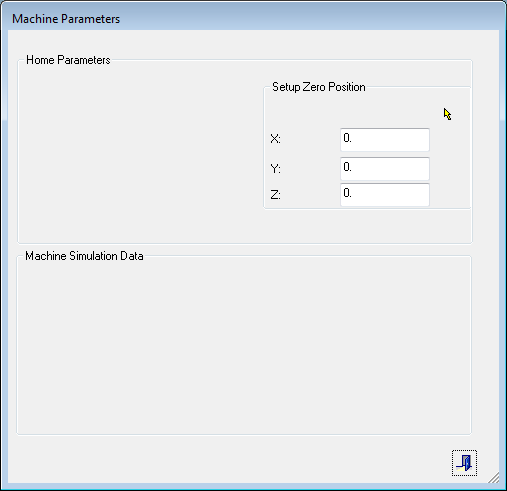507x491 pixels.
Task: Select the Y zero position input field
Action: (x=385, y=169)
